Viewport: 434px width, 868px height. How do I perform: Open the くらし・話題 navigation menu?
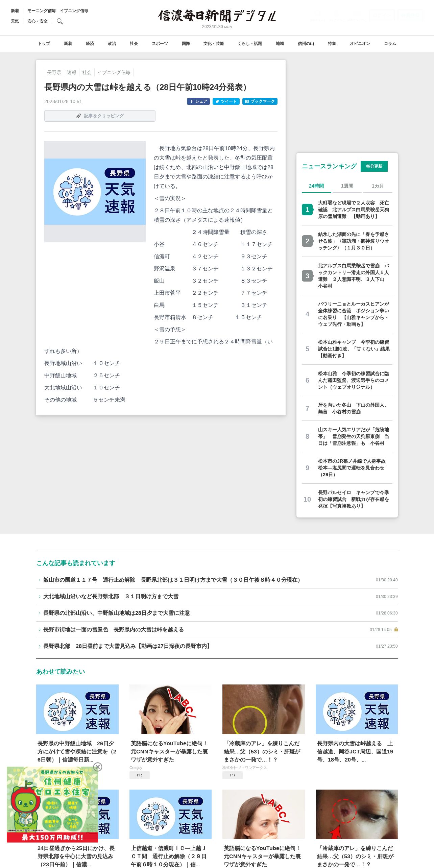[250, 44]
